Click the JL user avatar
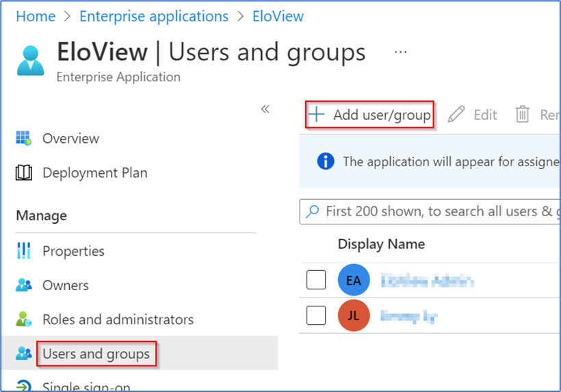This screenshot has width=561, height=392. click(x=354, y=315)
